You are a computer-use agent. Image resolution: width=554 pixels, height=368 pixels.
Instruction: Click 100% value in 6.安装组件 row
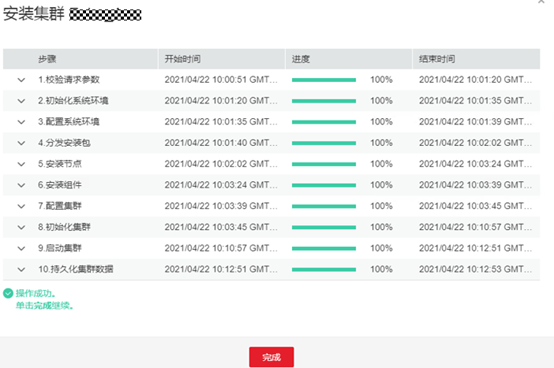click(381, 185)
